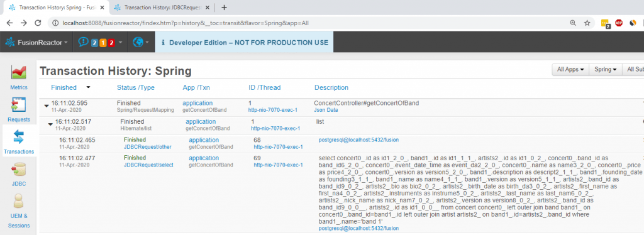Sort by ID /Thread column header

[x=265, y=87]
